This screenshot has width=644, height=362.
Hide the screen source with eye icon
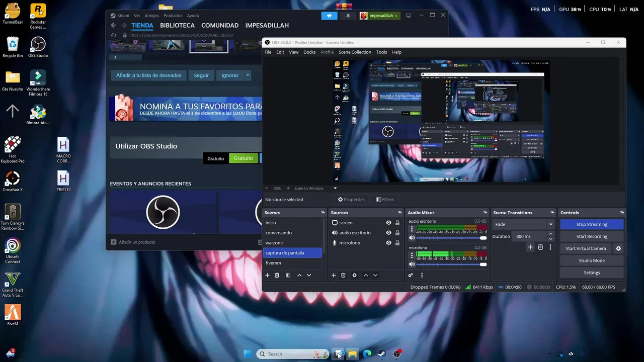(x=388, y=223)
